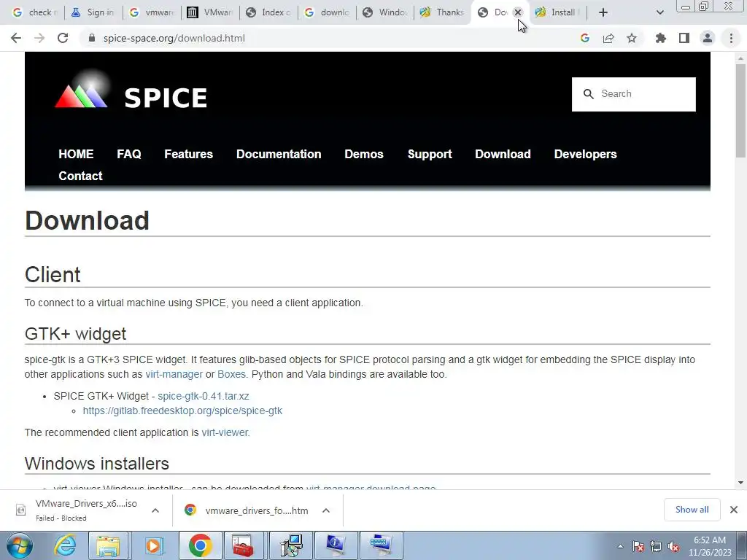Toggle the Chrome side panel icon

click(684, 38)
